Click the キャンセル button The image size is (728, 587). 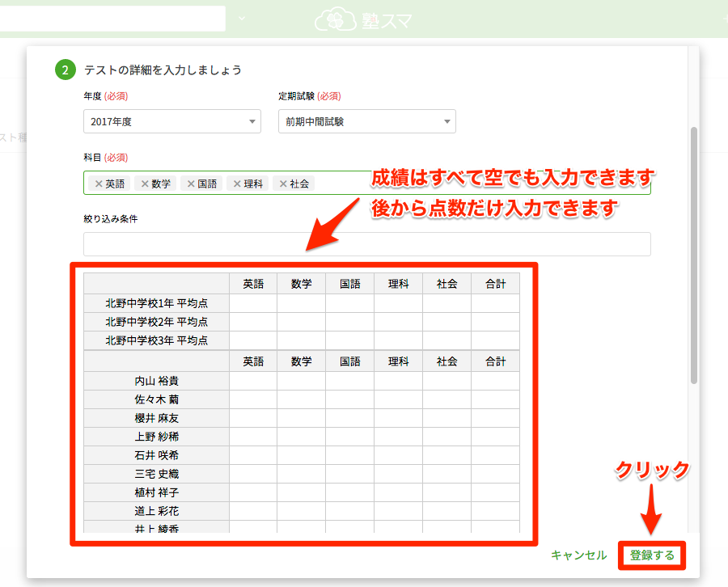click(578, 555)
